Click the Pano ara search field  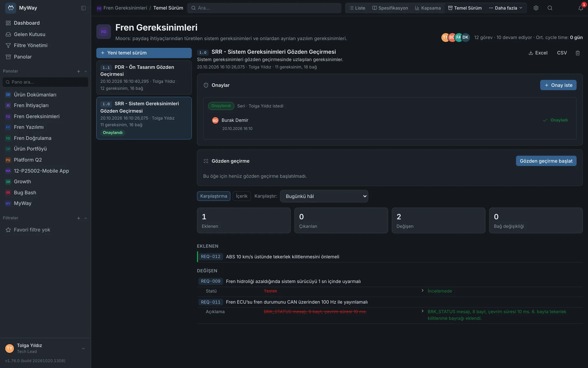[x=45, y=82]
